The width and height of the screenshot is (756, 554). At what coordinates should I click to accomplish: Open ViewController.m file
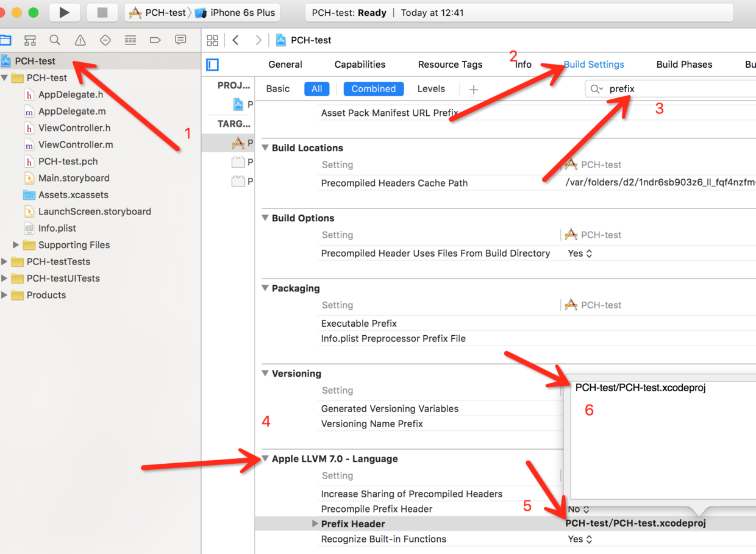coord(76,145)
